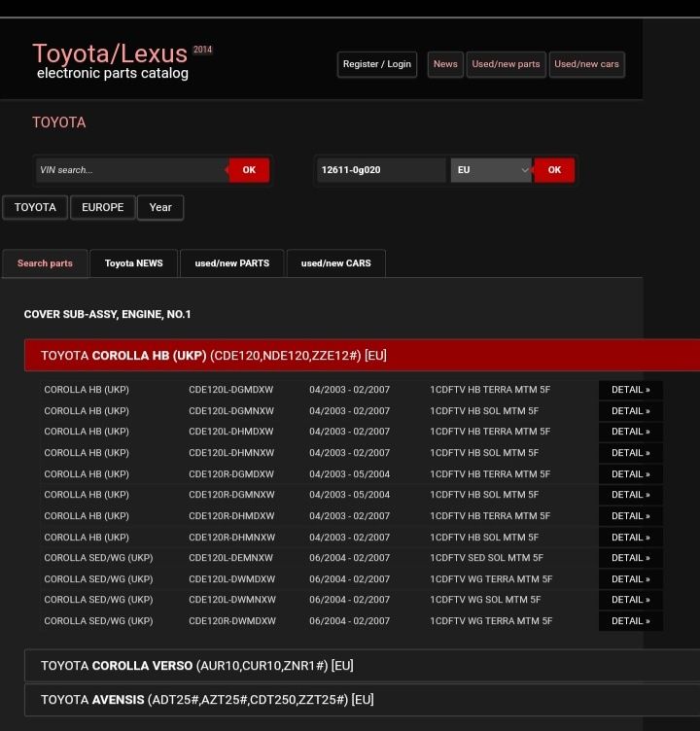Submit part number search OK button
The height and width of the screenshot is (731, 700).
tap(554, 170)
